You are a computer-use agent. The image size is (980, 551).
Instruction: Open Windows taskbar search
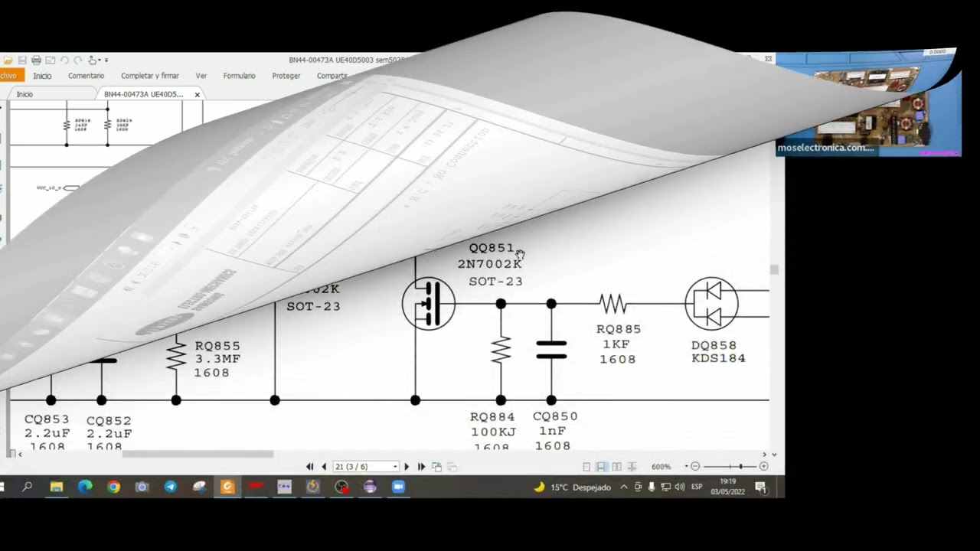click(x=28, y=487)
